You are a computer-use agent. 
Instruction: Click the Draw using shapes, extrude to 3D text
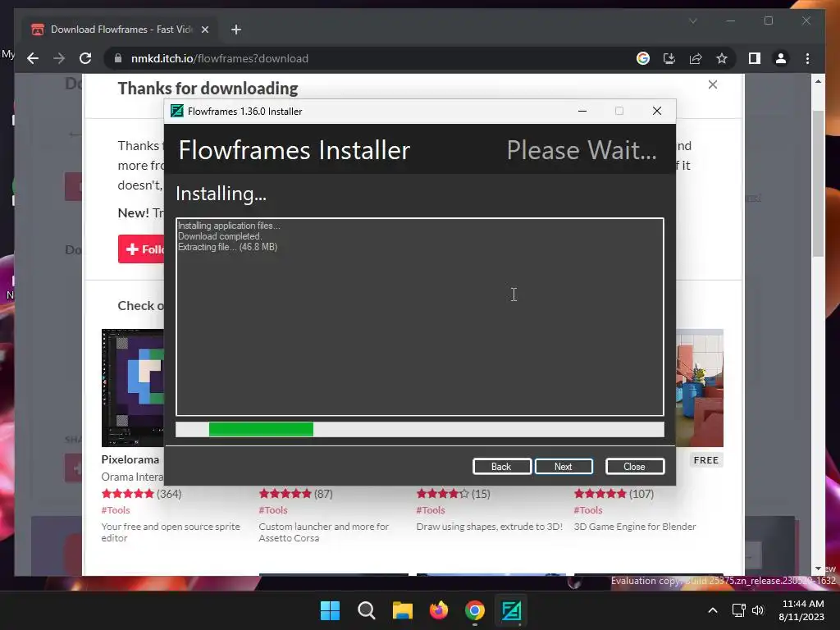pos(489,527)
